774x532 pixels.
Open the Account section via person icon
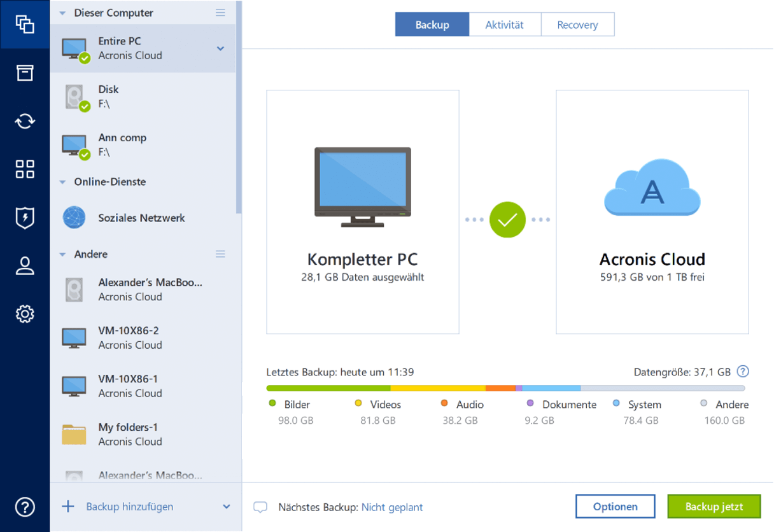[25, 266]
